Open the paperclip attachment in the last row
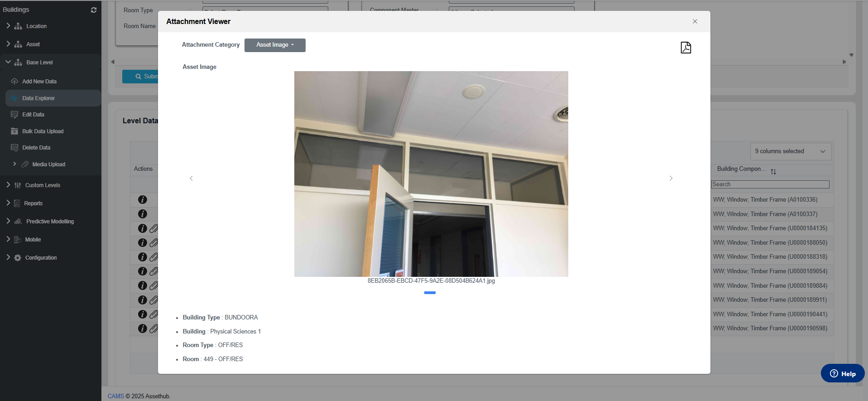The width and height of the screenshot is (868, 401). [x=154, y=329]
